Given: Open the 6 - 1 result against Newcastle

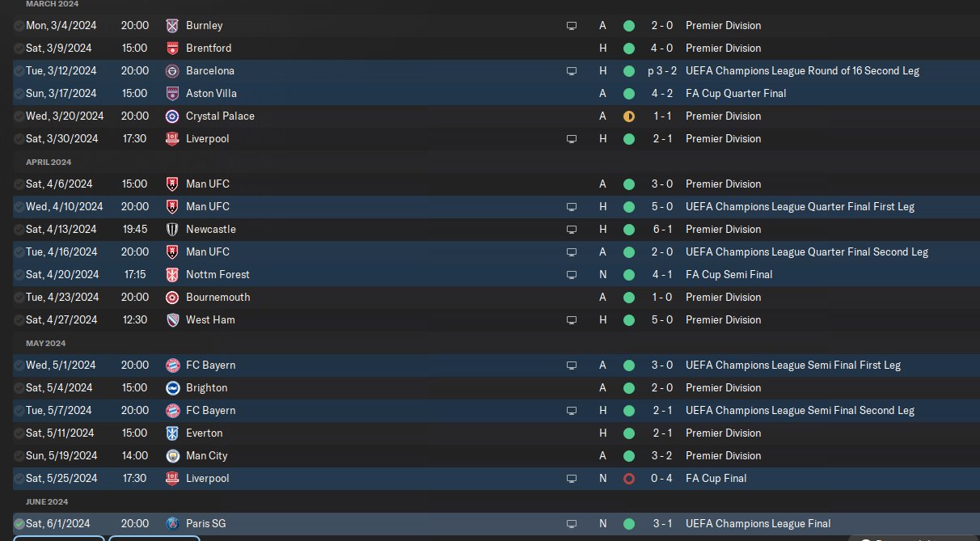Looking at the screenshot, I should click(x=664, y=230).
